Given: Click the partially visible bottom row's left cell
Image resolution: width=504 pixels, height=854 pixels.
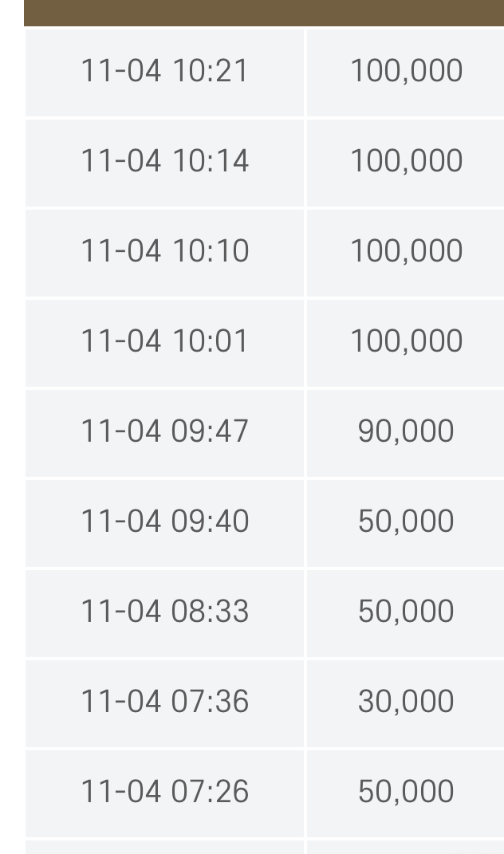Looking at the screenshot, I should click(x=164, y=847).
